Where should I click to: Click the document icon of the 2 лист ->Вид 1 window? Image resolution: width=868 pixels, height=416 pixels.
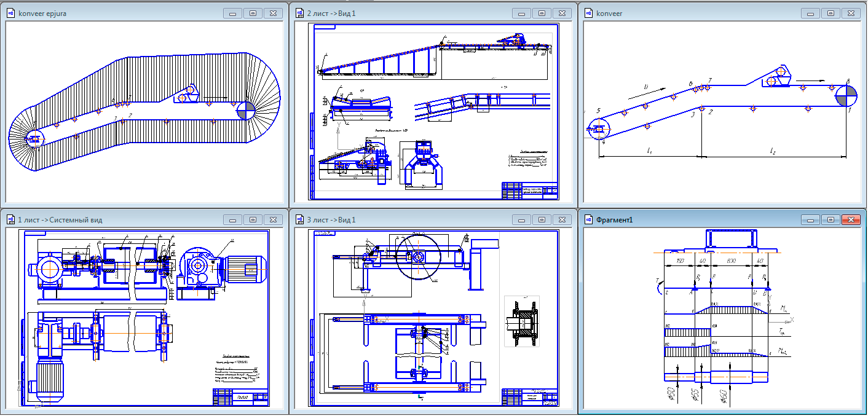299,13
